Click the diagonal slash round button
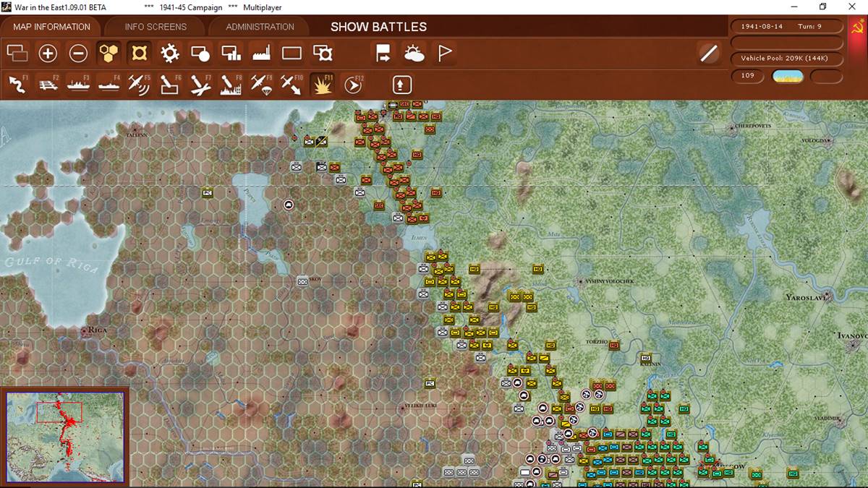Viewport: 868px width, 488px height. (x=710, y=53)
